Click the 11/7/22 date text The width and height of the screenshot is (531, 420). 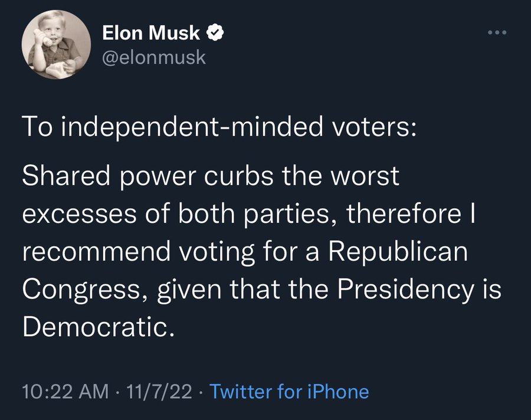point(159,392)
